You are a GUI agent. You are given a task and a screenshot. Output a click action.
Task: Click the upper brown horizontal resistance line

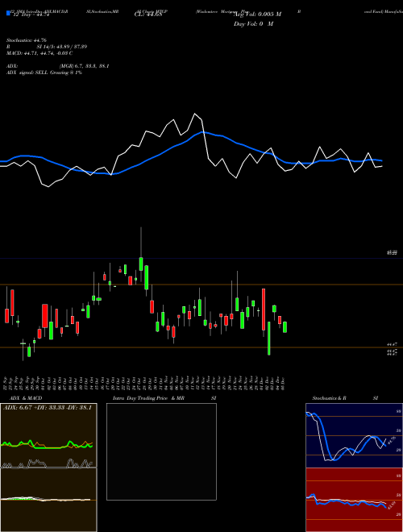pyautogui.click(x=201, y=285)
